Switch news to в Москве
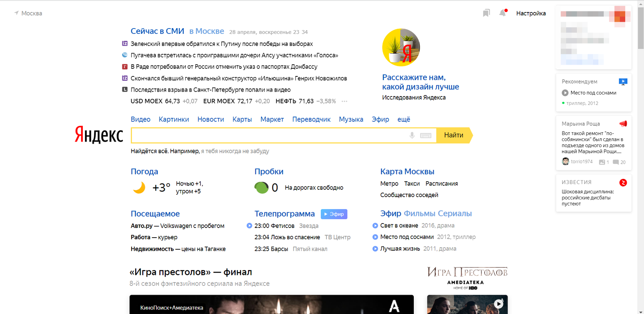 [206, 31]
